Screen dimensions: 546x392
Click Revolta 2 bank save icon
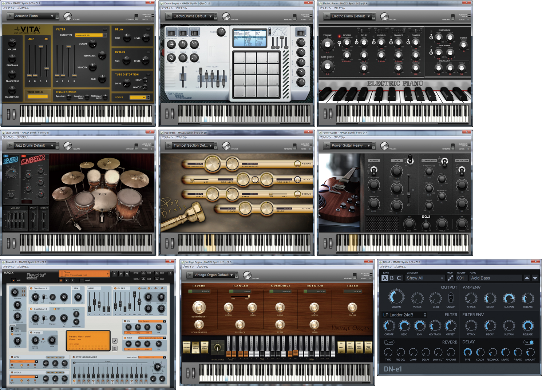[x=157, y=279]
